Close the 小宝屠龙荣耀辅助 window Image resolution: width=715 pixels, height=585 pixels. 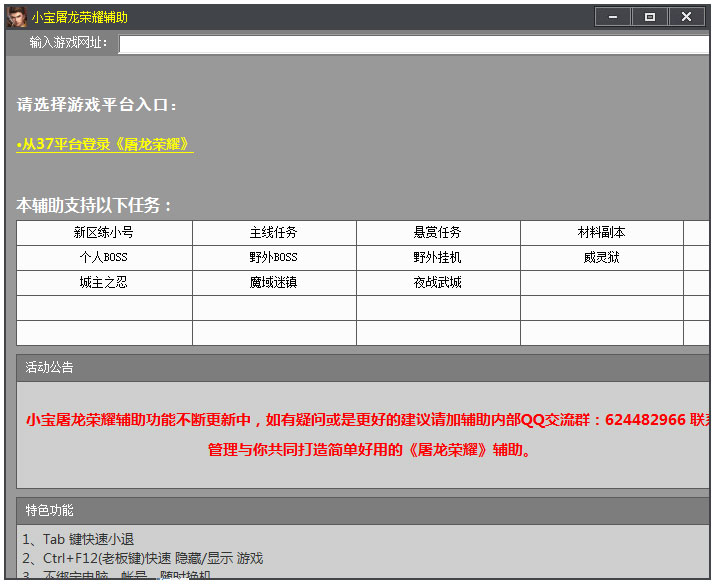click(x=686, y=17)
